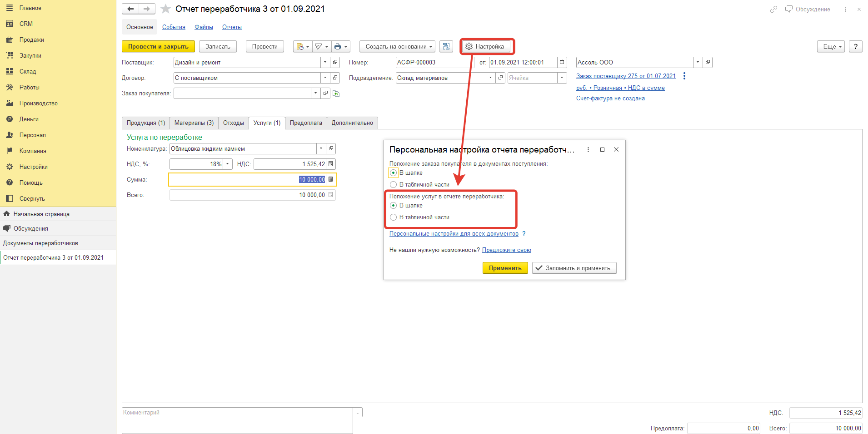The image size is (868, 434).
Task: Open the Еще menu
Action: click(831, 46)
